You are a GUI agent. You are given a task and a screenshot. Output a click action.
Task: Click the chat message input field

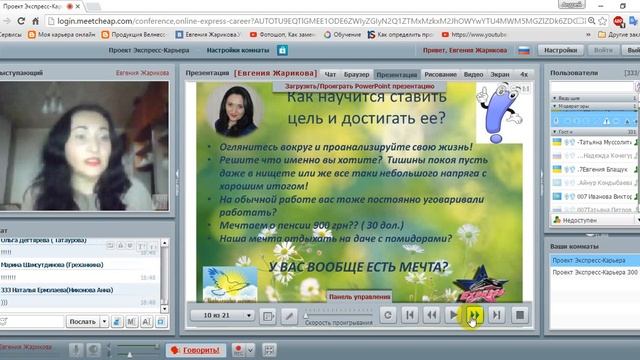click(36, 322)
